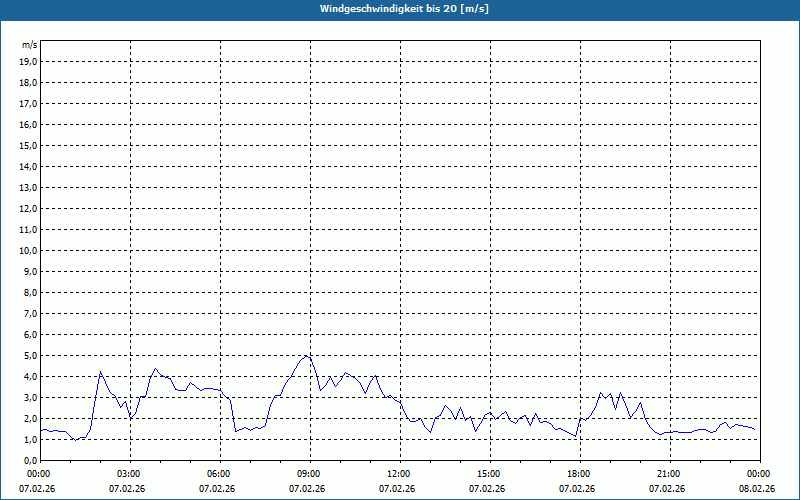Select the curve peak just after 02:00

point(100,372)
